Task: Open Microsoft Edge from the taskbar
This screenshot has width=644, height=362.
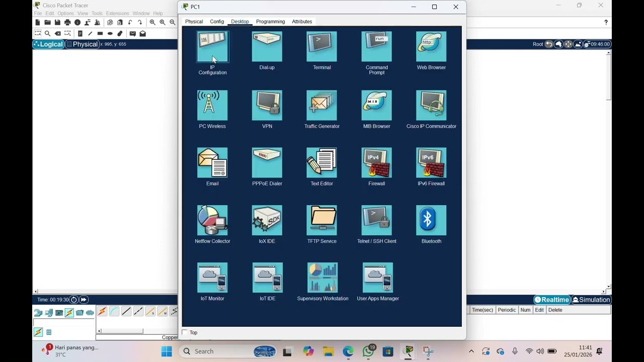Action: tap(348, 351)
